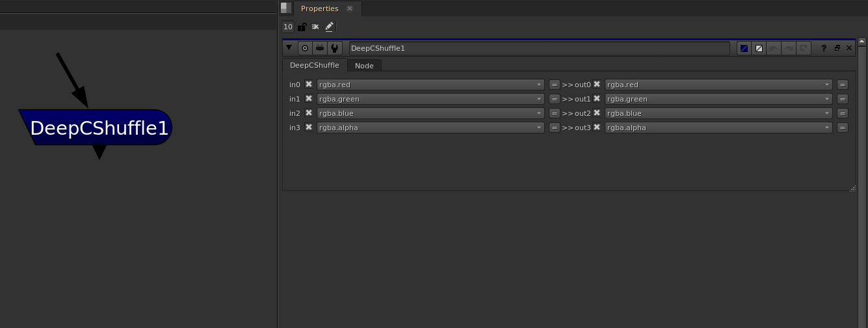
Task: Float the DeepCShuffle1 properties panel
Action: click(x=837, y=48)
